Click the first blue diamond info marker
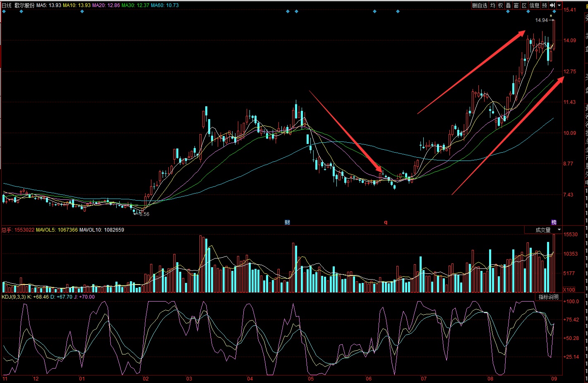 4,12
